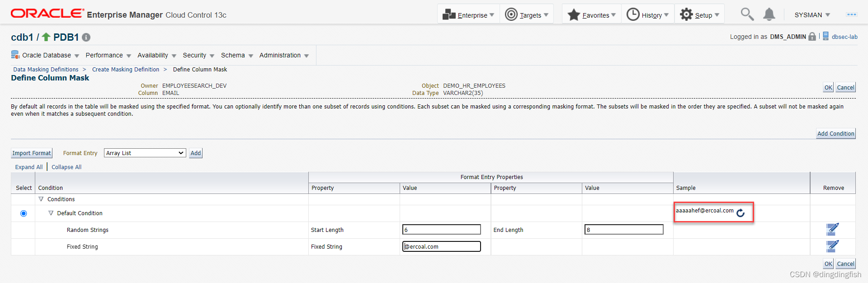
Task: Select the Default Condition radio button
Action: tap(24, 213)
